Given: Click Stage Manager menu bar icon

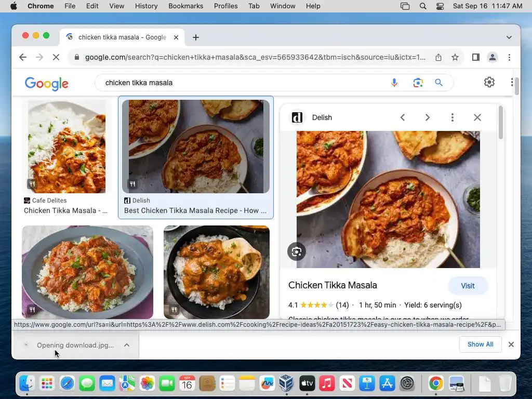Looking at the screenshot, I should [x=405, y=6].
